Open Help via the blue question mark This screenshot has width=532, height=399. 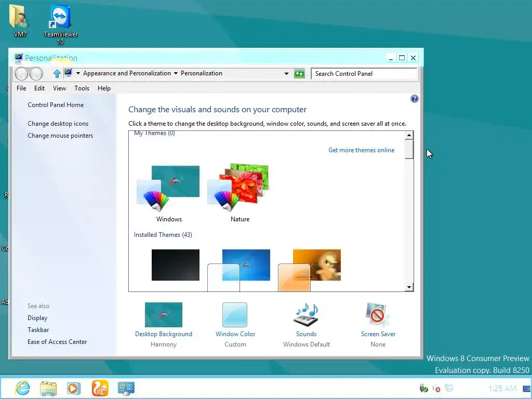coord(414,99)
